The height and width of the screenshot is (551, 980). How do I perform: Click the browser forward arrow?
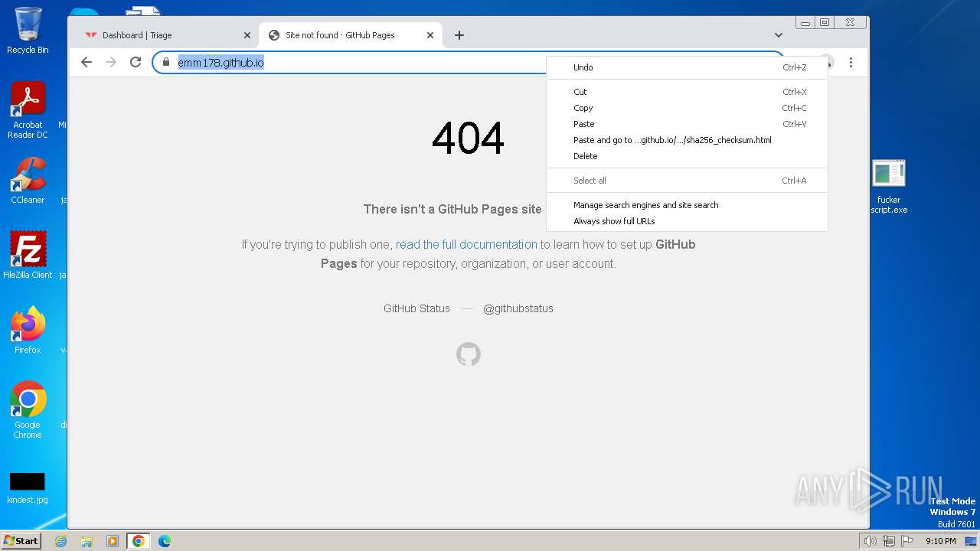tap(111, 62)
